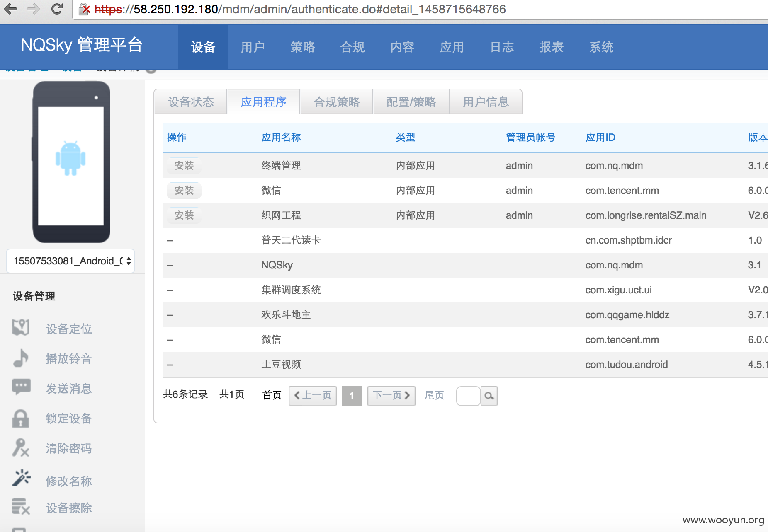Image resolution: width=768 pixels, height=532 pixels.
Task: Click the cn.com.shptbm.idcr app ID
Action: (x=629, y=240)
